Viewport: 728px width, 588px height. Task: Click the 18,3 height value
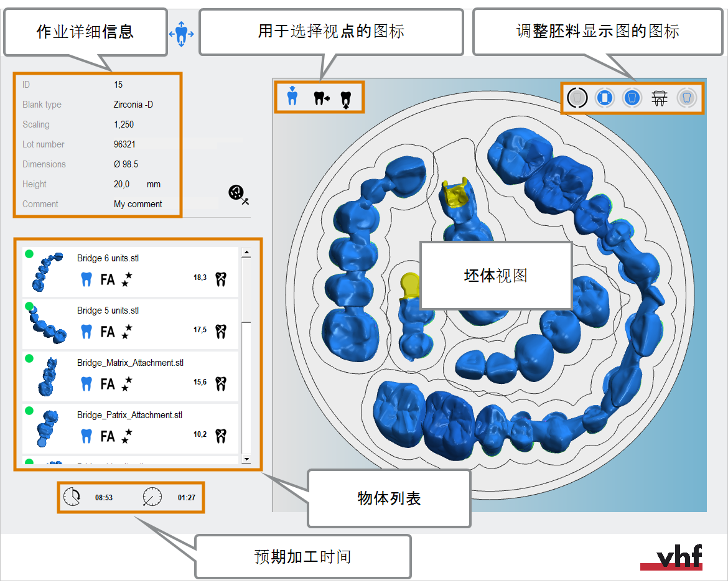pyautogui.click(x=200, y=278)
